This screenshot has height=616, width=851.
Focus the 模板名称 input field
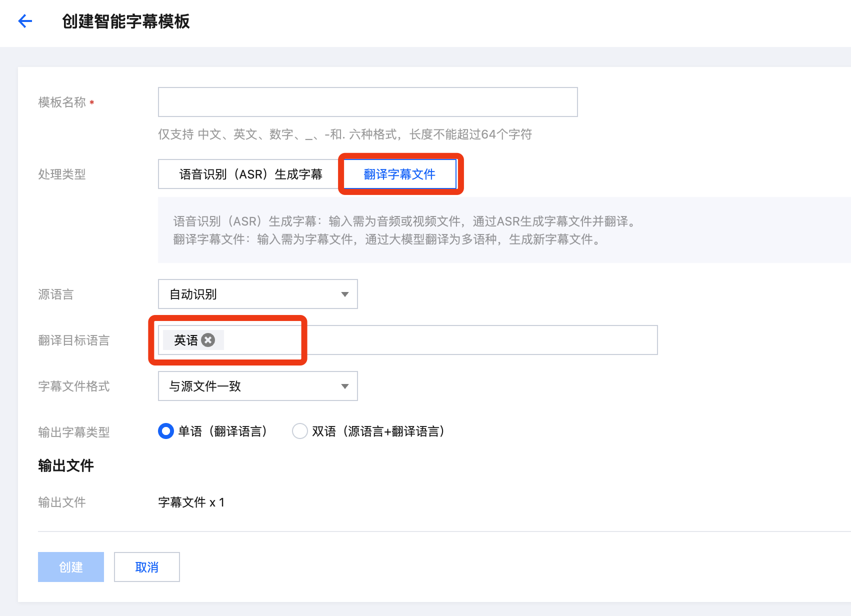tap(367, 102)
